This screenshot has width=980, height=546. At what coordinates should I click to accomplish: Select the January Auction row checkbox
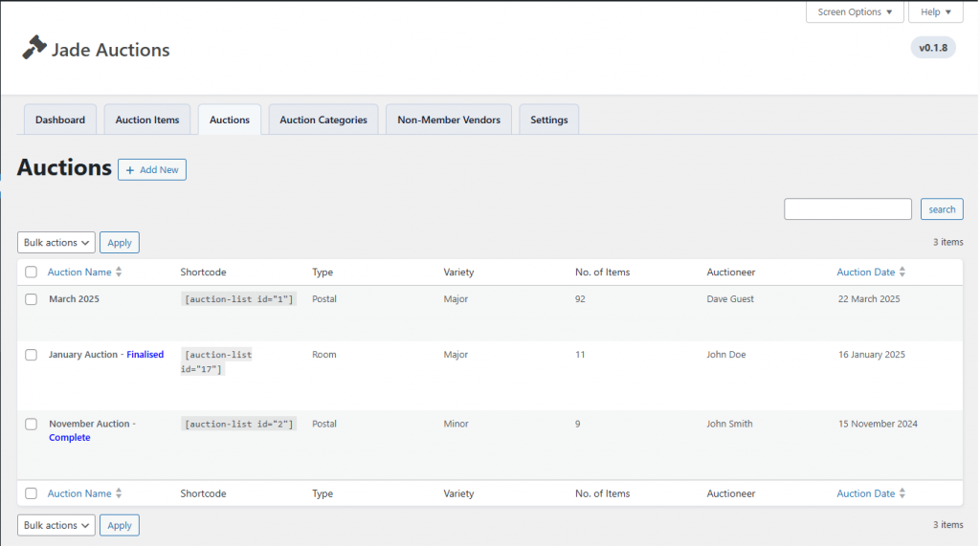tap(32, 355)
